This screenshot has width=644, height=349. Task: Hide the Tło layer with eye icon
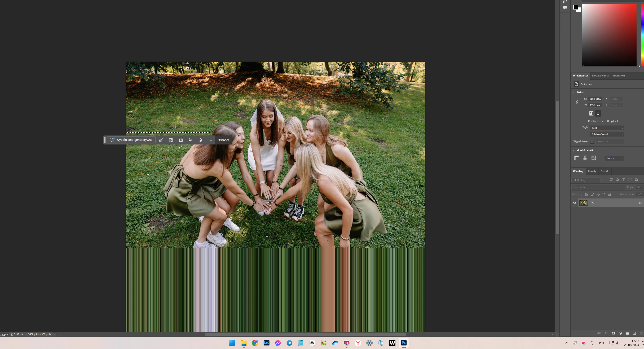(x=575, y=203)
